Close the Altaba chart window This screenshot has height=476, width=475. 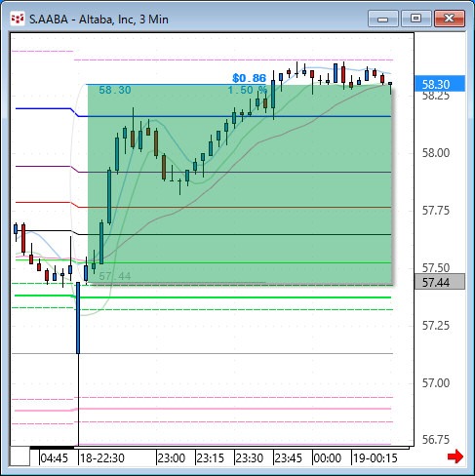(x=450, y=19)
